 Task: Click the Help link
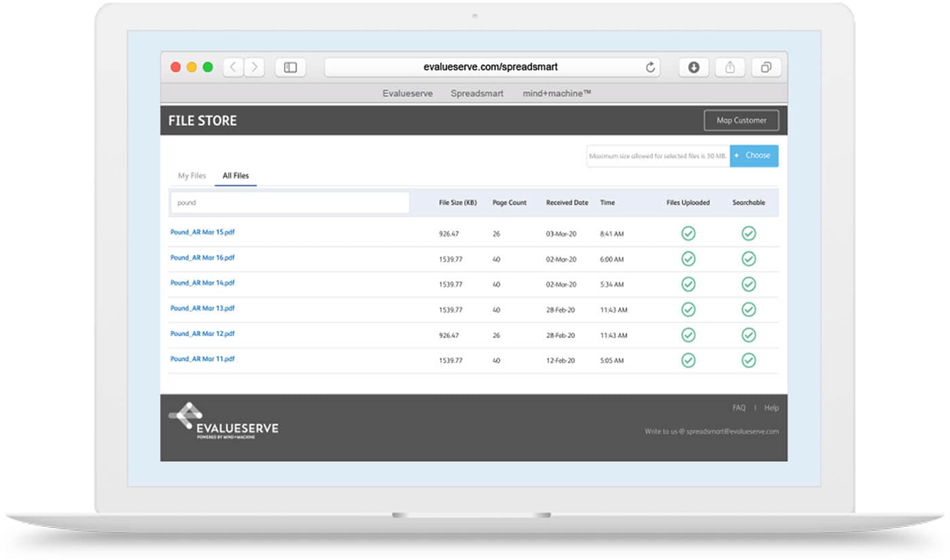[772, 407]
